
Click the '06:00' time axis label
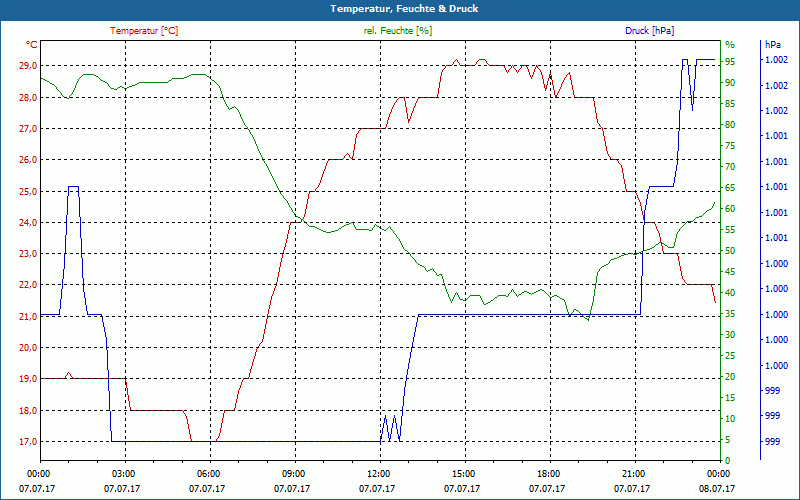tap(208, 473)
